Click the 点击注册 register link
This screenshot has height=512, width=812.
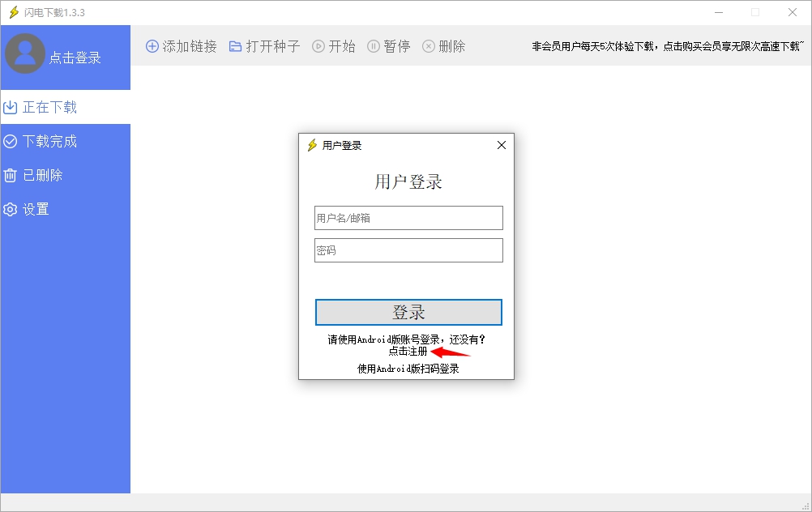click(x=408, y=352)
